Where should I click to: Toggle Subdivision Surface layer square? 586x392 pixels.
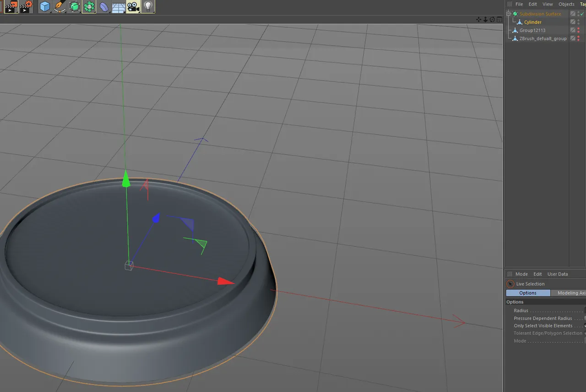point(573,14)
